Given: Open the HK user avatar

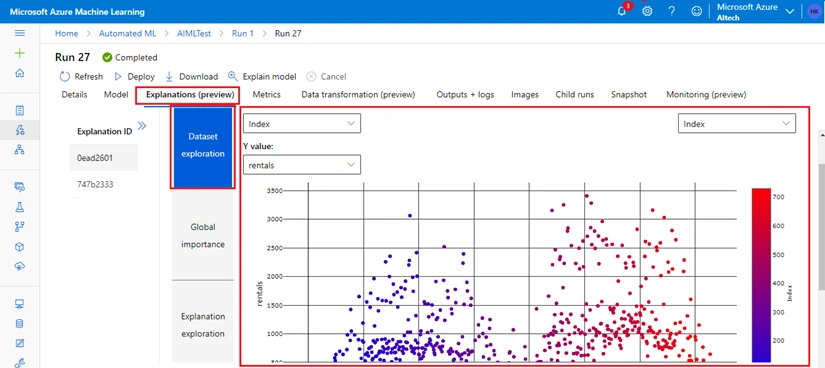Looking at the screenshot, I should (813, 11).
